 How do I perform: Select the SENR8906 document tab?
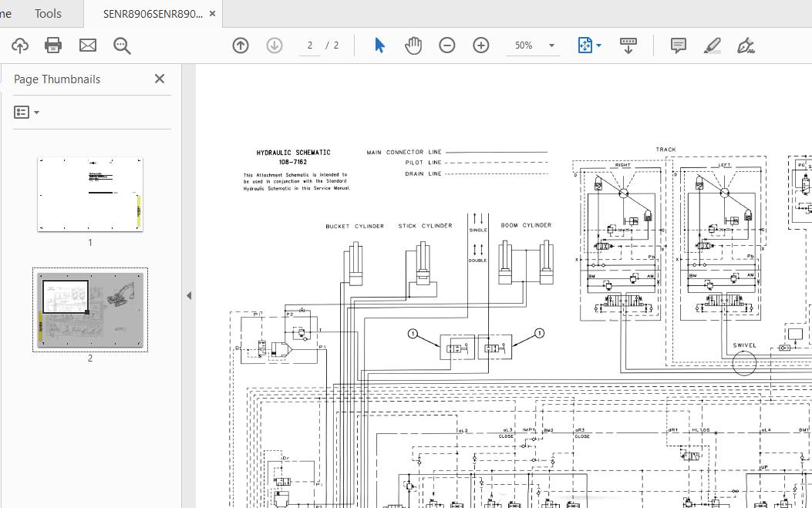tap(153, 13)
